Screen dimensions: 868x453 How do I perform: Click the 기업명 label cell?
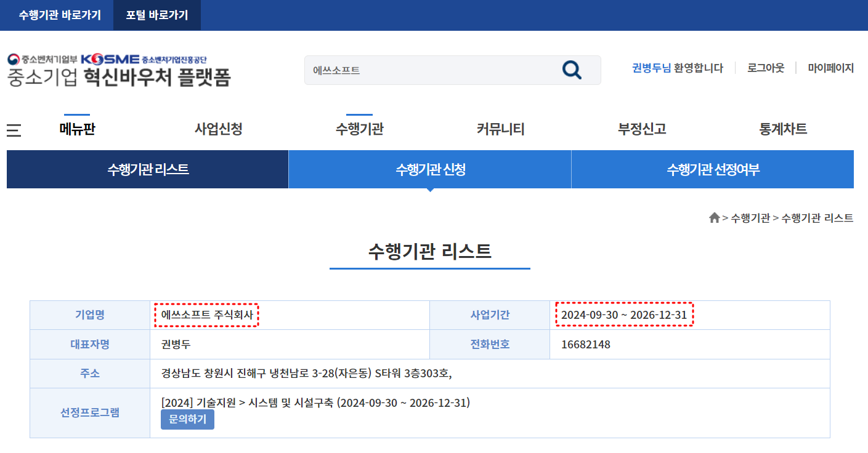[x=90, y=315]
